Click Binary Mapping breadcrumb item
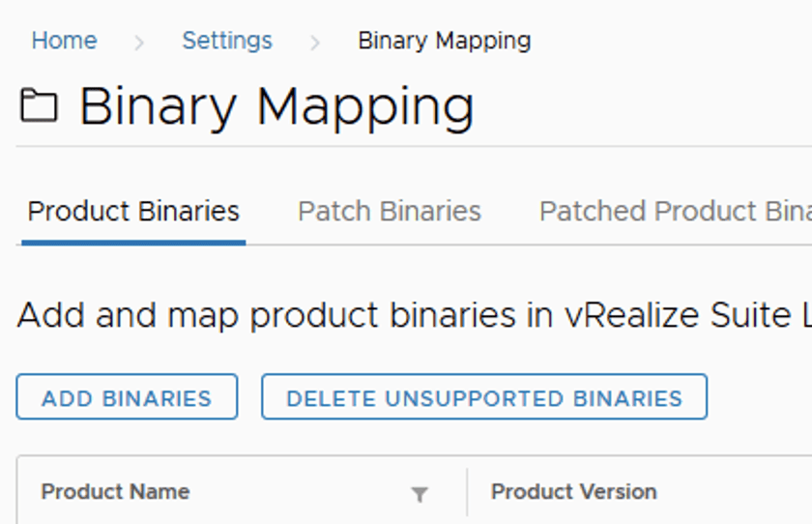Image resolution: width=812 pixels, height=524 pixels. pyautogui.click(x=444, y=41)
